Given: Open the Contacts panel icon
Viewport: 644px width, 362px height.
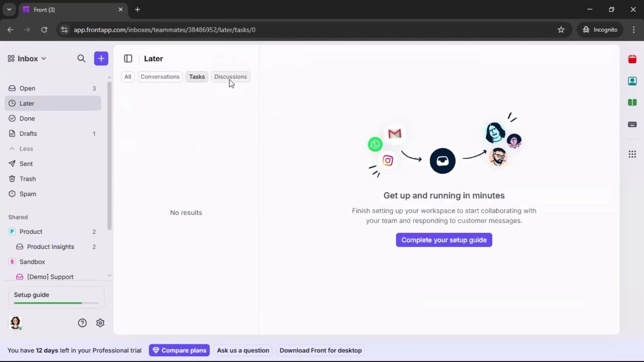Looking at the screenshot, I should tap(633, 81).
